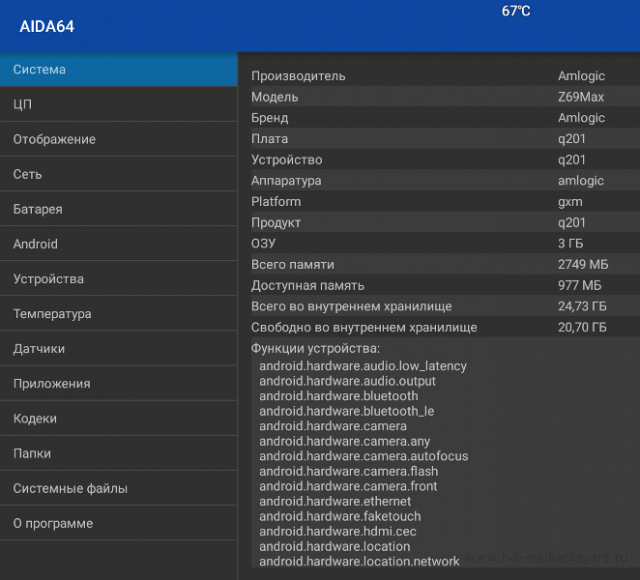Screen dimensions: 640x580
Task: Open the Папки section
Action: (118, 453)
